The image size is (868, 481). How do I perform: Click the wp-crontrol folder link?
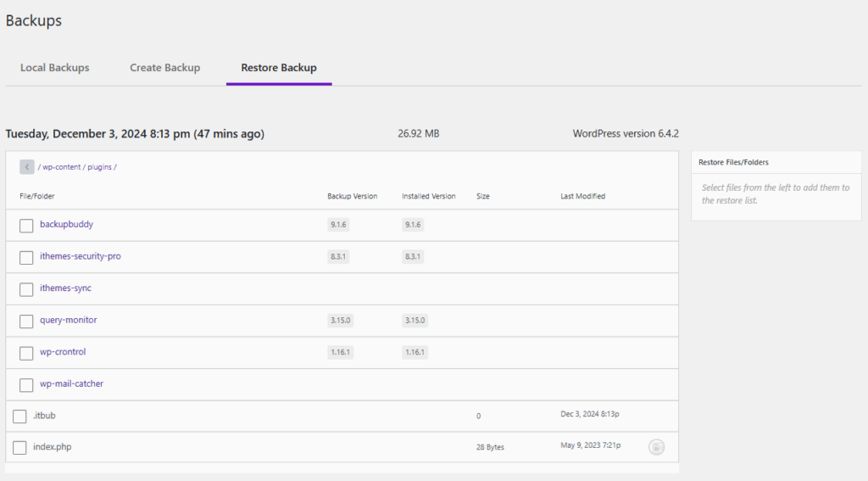(63, 352)
